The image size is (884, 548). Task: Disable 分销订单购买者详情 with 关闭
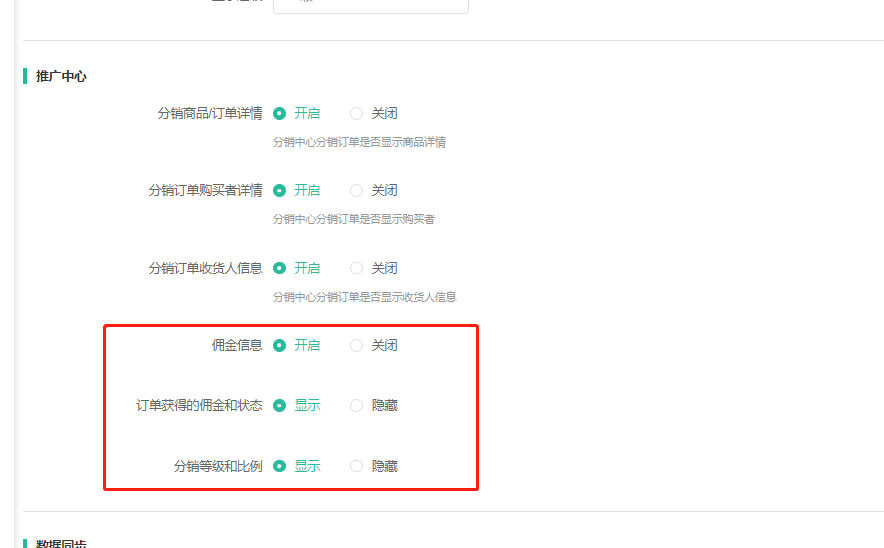357,190
